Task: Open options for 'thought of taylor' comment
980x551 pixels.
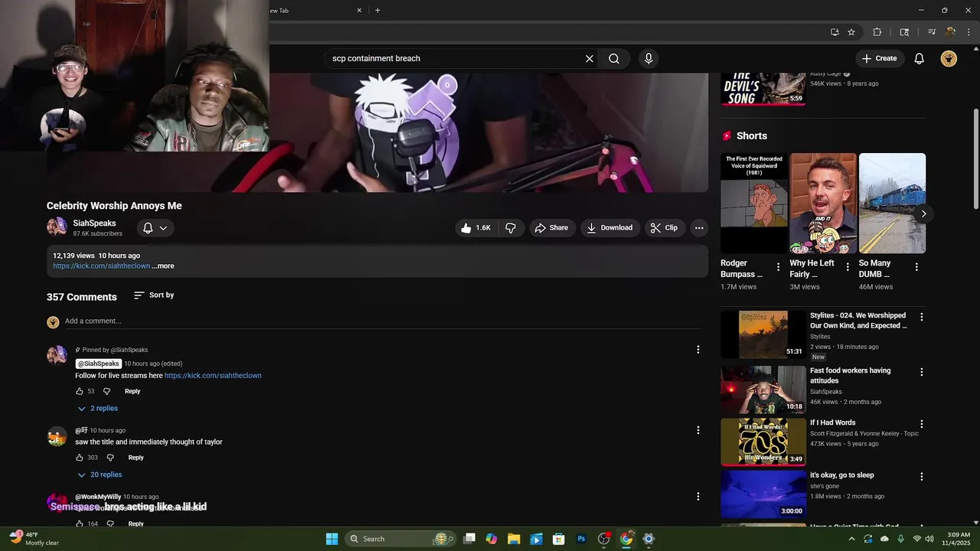Action: pos(697,430)
